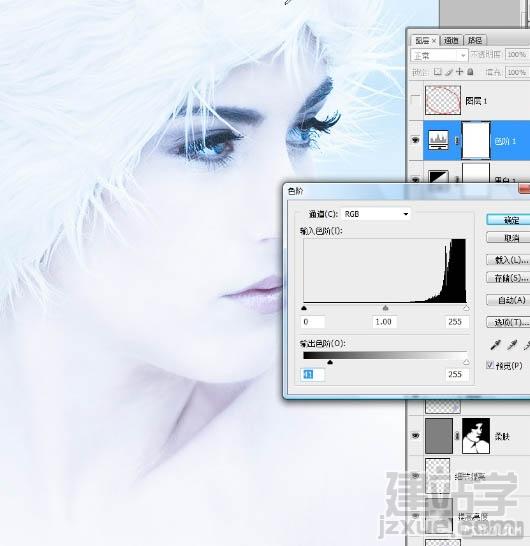Hide the 色阶 1 layer with eye icon
This screenshot has height=546, width=530.
(415, 140)
